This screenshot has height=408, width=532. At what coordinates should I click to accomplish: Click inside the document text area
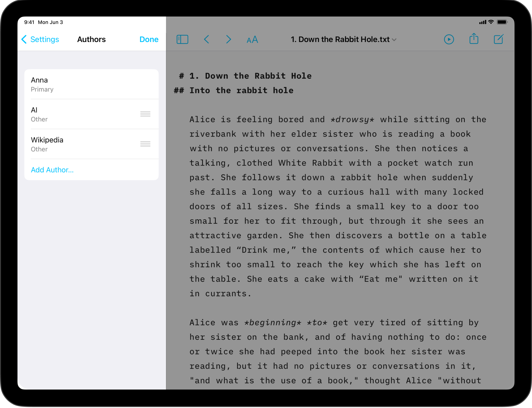coord(340,219)
